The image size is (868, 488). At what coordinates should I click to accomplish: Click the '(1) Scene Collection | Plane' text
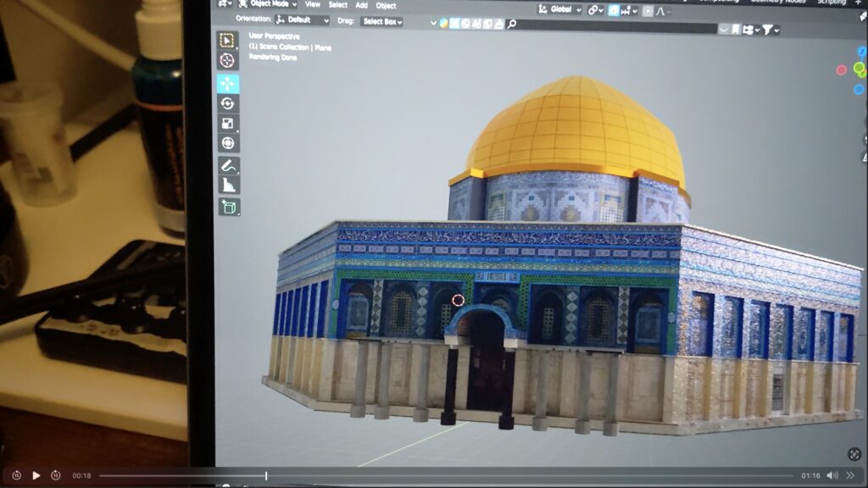pyautogui.click(x=290, y=47)
